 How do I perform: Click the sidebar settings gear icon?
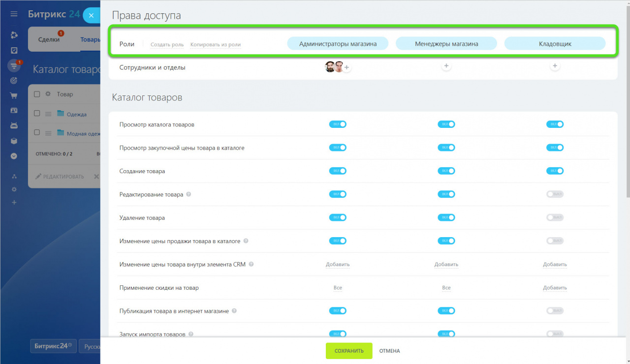coord(14,189)
